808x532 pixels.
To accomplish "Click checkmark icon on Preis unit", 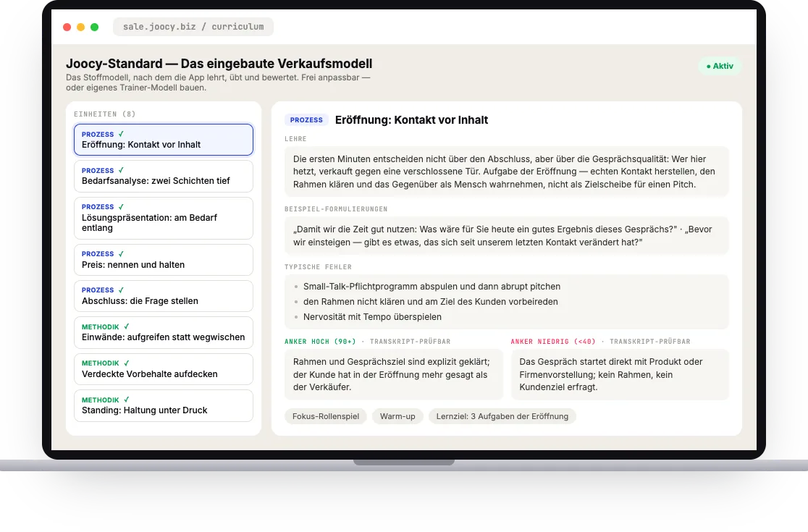I will (x=121, y=253).
